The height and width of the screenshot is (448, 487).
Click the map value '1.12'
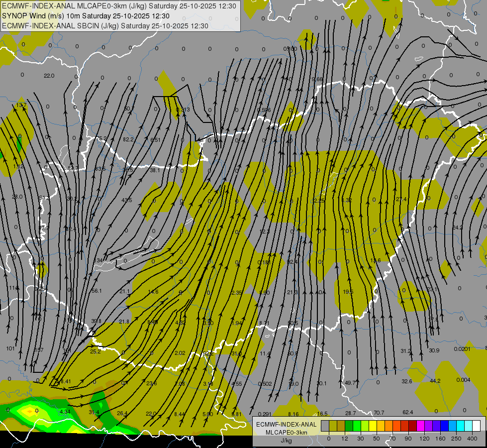[18, 166]
